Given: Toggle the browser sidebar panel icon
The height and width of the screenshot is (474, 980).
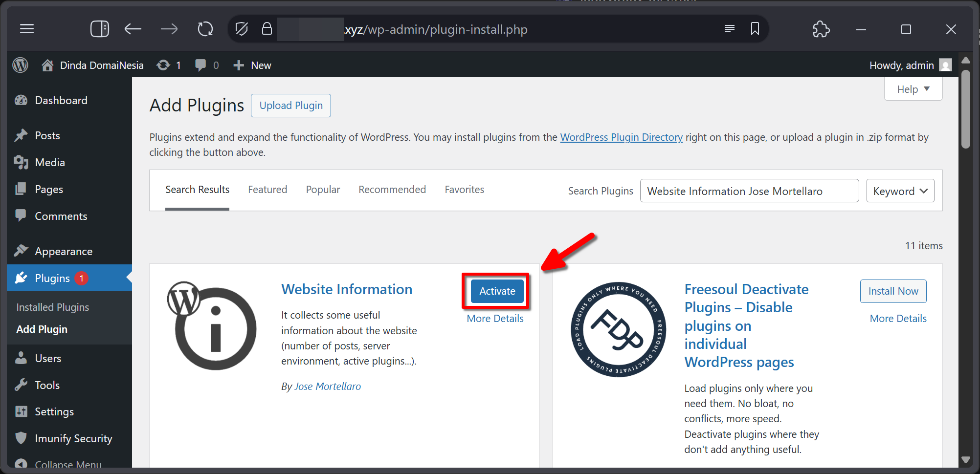Looking at the screenshot, I should (x=100, y=29).
